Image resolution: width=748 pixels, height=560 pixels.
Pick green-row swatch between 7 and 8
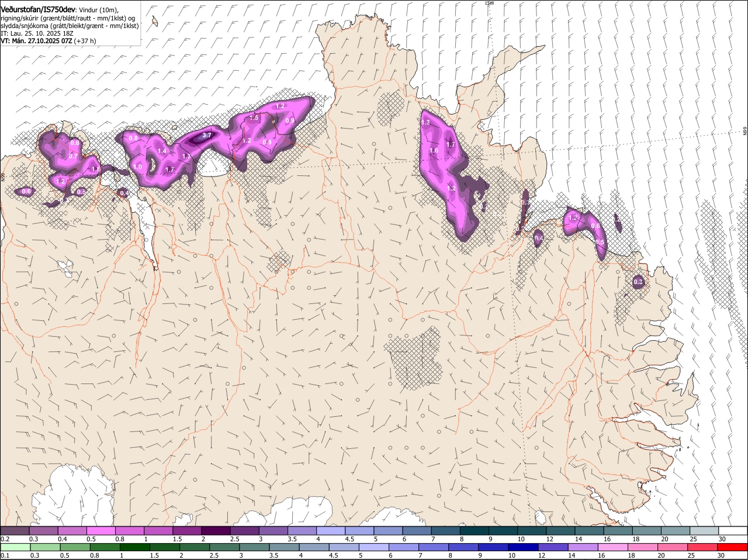coord(434,547)
